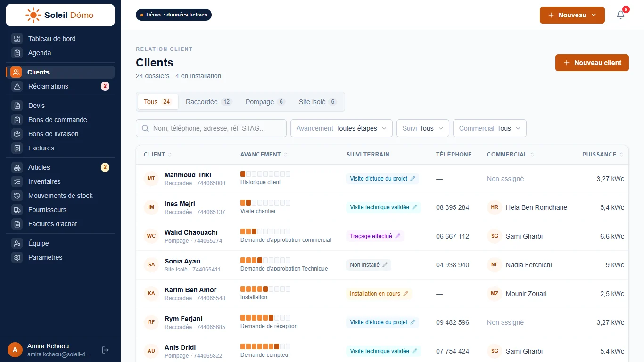Edit Sonia Ayari's Non installé pencil
Image resolution: width=644 pixels, height=362 pixels.
point(385,265)
